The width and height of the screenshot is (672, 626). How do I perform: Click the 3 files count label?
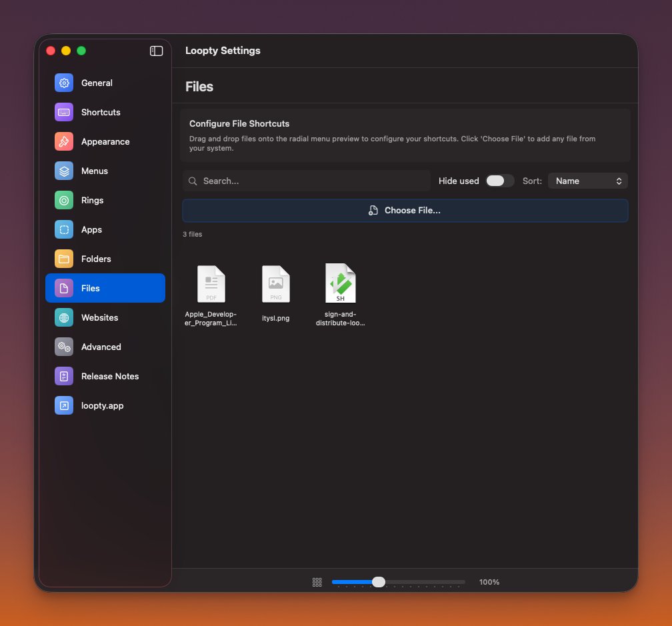pyautogui.click(x=193, y=234)
